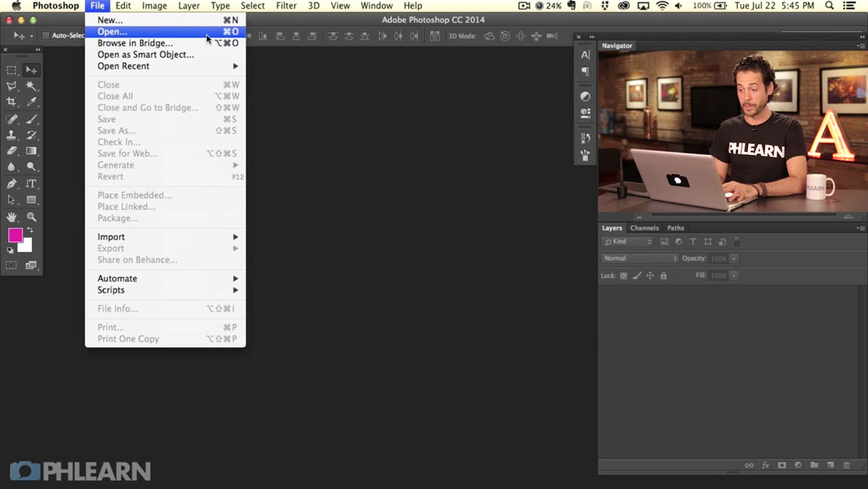Select the Magic Wand tool
This screenshot has width=868, height=489.
coord(31,86)
